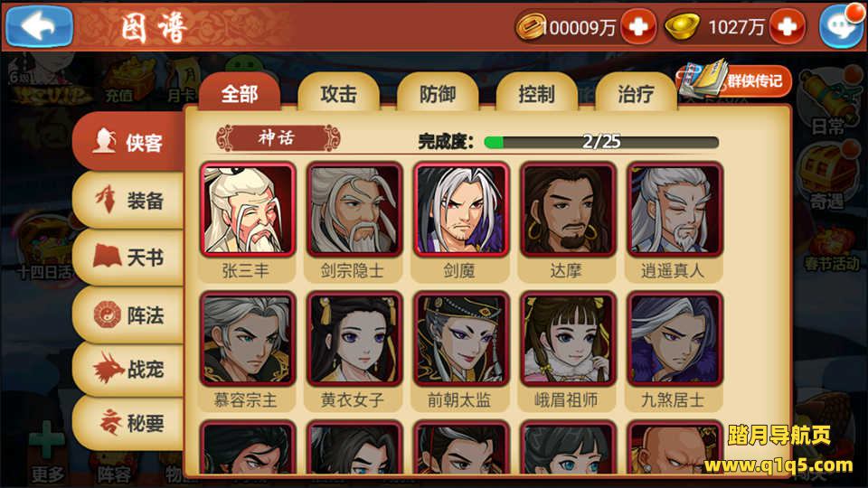Tap the blue back arrow button

pyautogui.click(x=39, y=25)
